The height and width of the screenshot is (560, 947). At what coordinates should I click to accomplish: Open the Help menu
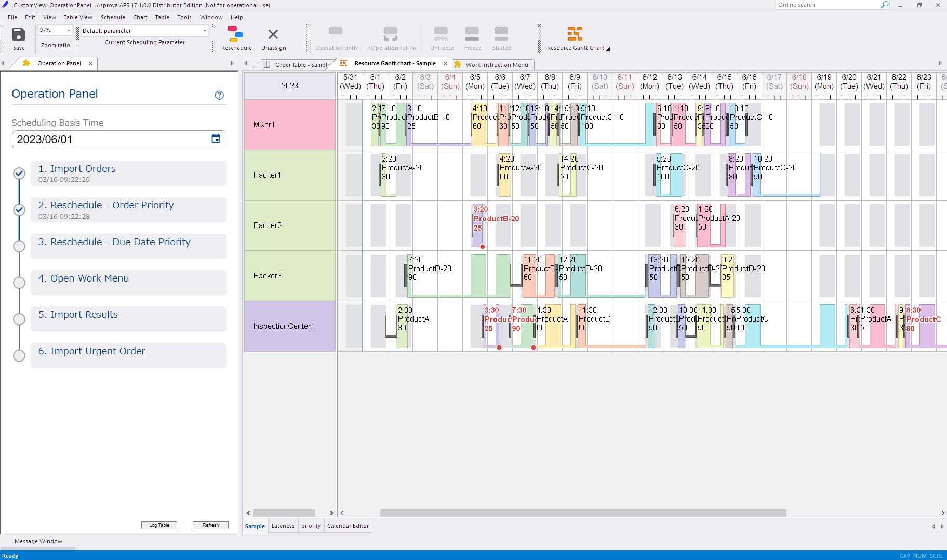tap(236, 17)
